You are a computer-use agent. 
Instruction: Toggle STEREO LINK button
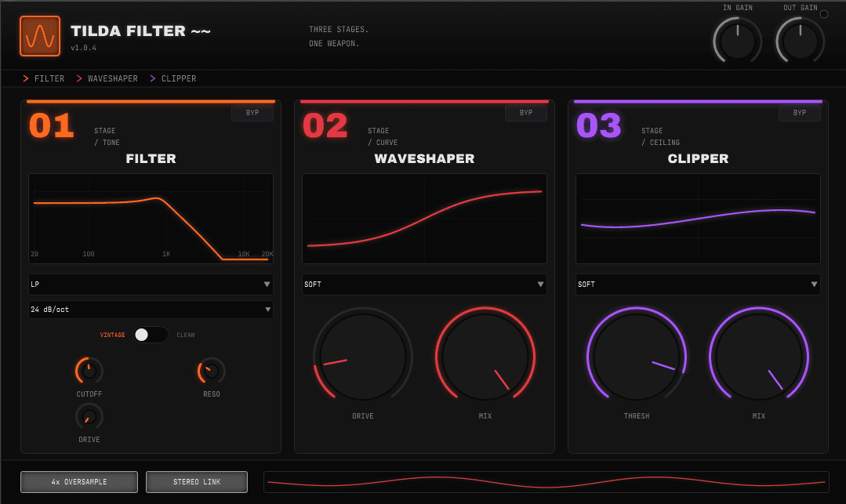(197, 482)
